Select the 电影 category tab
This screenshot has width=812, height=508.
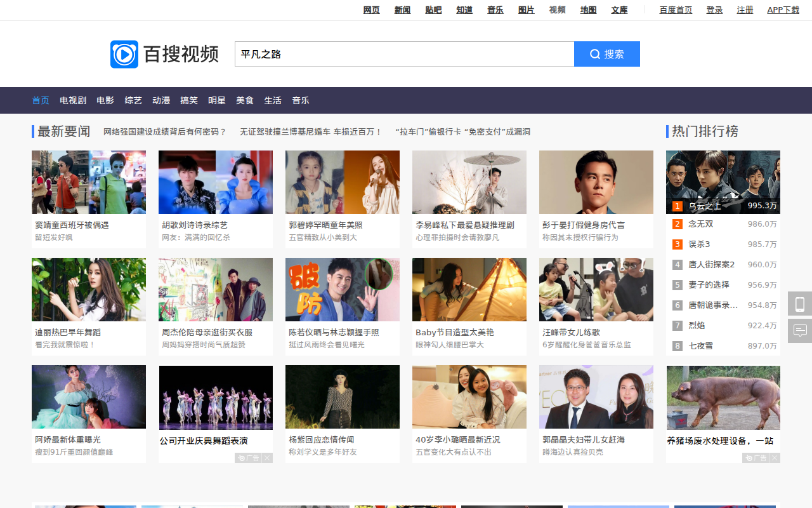(105, 100)
